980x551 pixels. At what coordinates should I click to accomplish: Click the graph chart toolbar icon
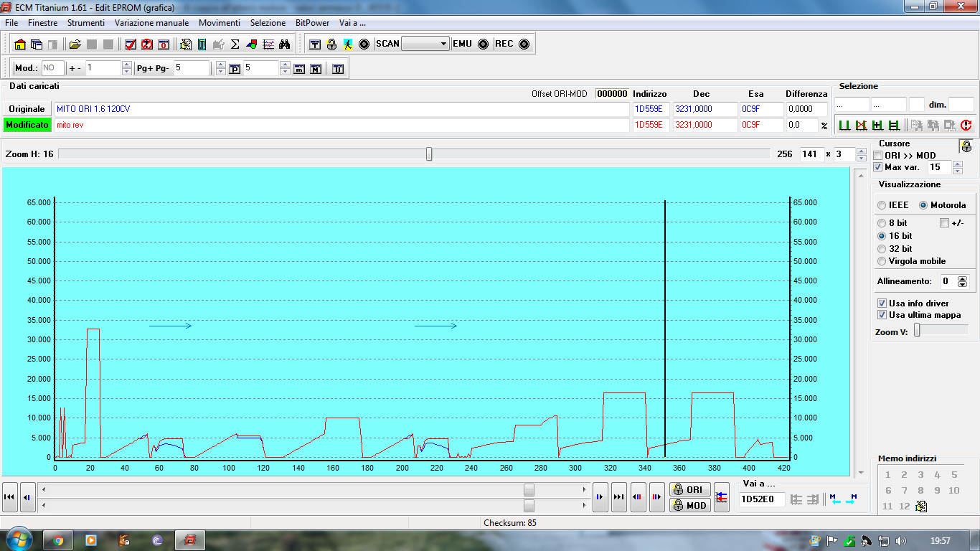coord(268,44)
